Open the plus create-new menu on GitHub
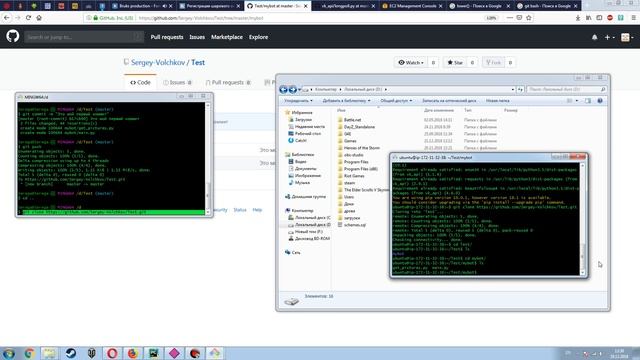This screenshot has height=360, width=640. coord(609,37)
